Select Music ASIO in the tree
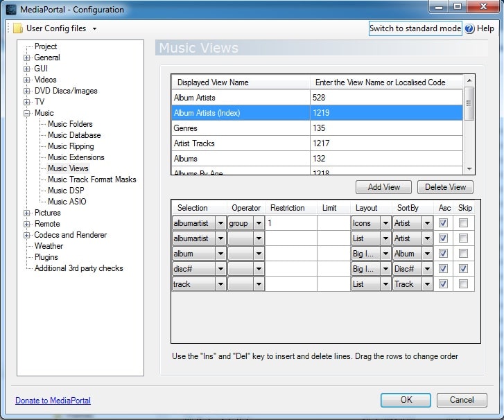 pyautogui.click(x=67, y=202)
